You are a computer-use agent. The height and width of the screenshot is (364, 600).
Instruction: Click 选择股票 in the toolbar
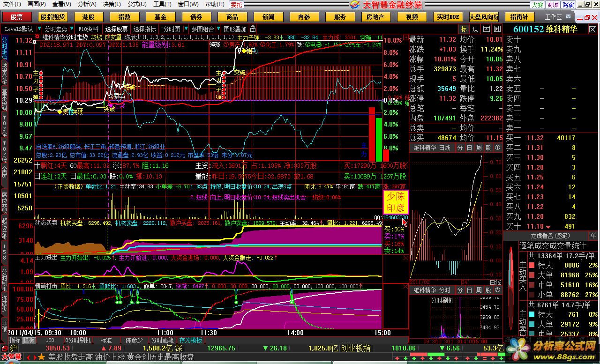[116, 29]
